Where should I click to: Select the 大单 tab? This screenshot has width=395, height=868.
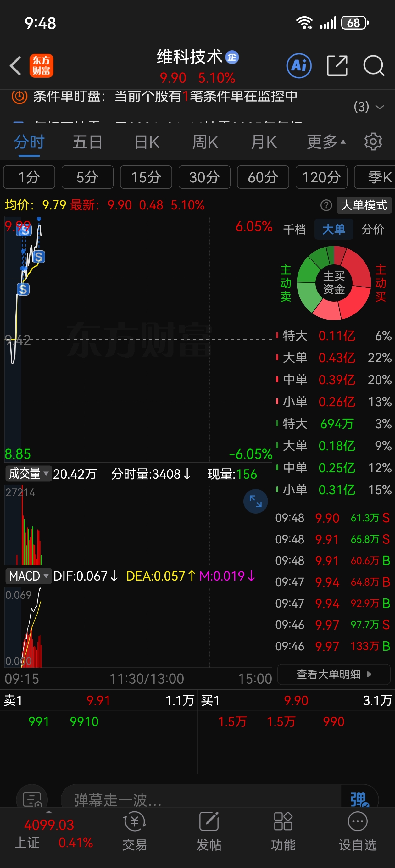[x=334, y=229]
